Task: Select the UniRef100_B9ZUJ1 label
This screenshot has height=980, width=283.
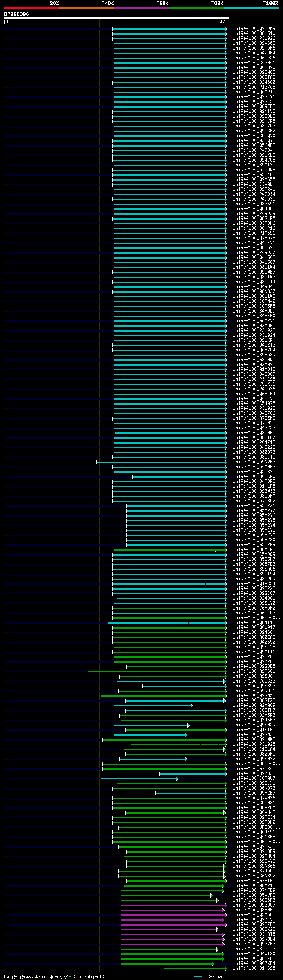Action: [x=254, y=774]
